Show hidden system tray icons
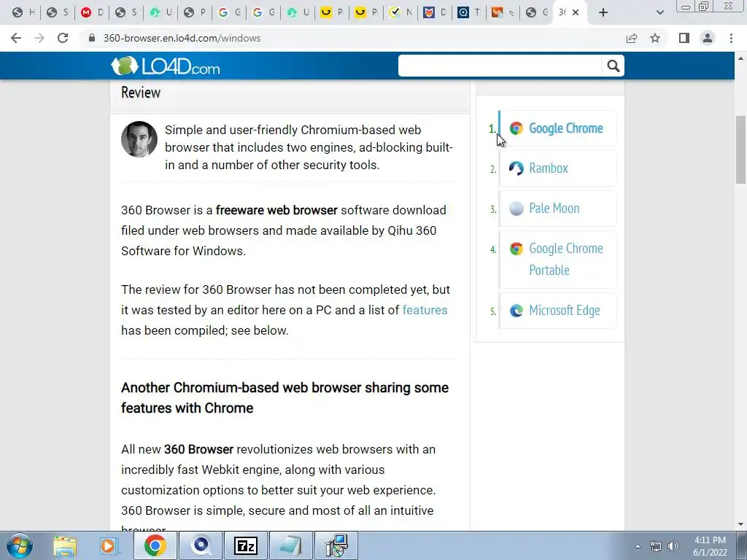Viewport: 747px width, 560px height. tap(638, 546)
